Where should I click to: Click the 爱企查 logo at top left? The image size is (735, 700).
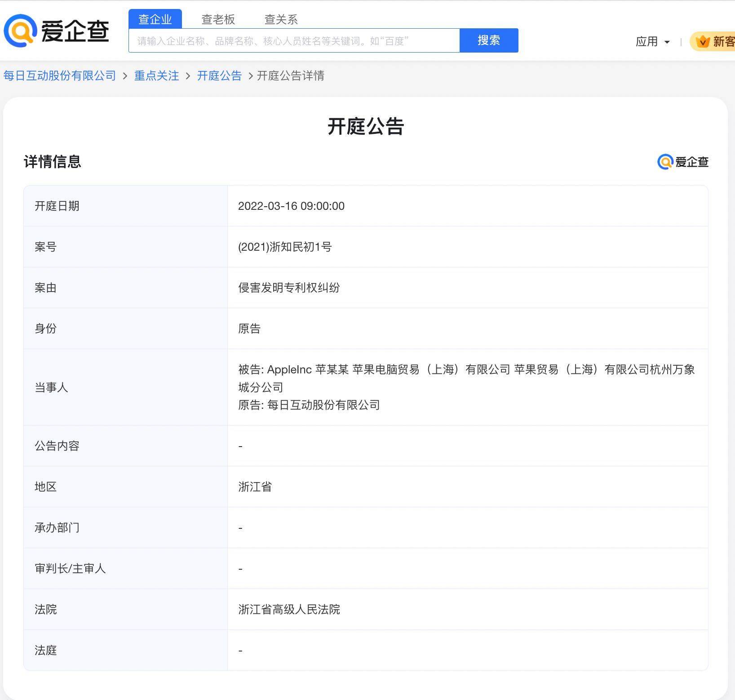click(x=57, y=31)
